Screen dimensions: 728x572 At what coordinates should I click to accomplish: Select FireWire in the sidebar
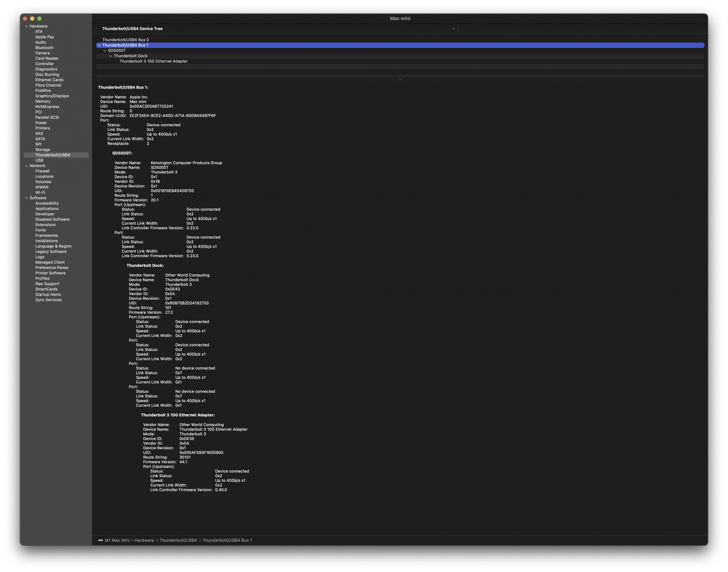coord(43,91)
